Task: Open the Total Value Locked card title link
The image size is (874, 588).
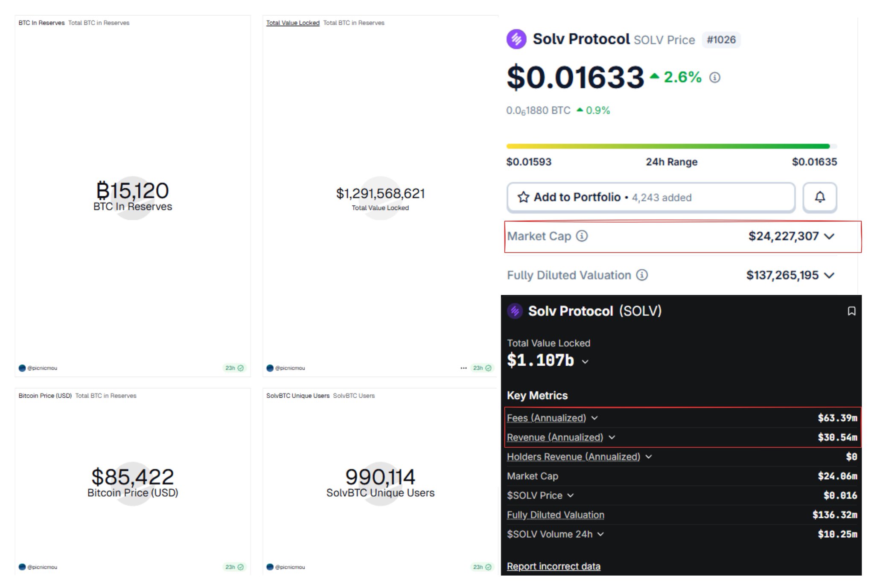Action: 293,23
